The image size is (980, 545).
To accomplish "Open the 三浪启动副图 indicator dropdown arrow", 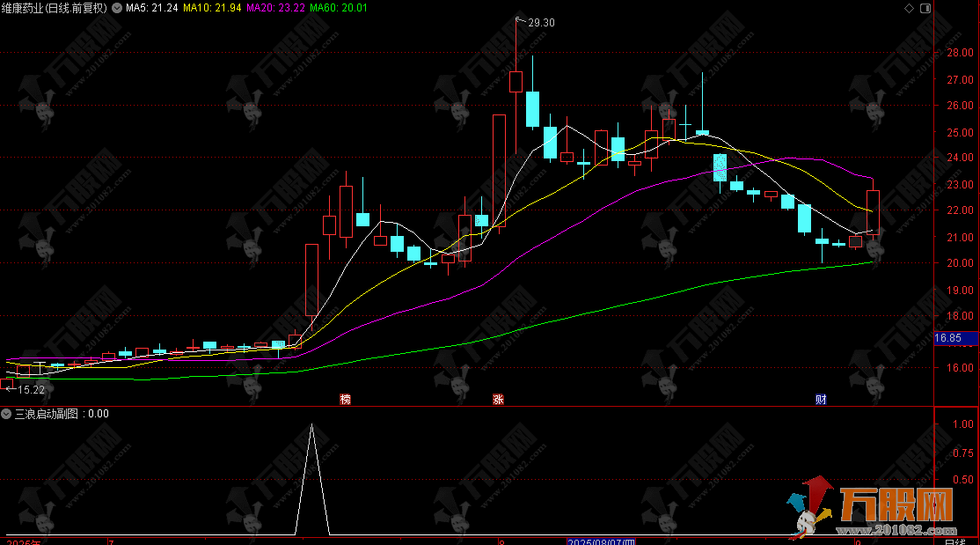I will click(6, 414).
